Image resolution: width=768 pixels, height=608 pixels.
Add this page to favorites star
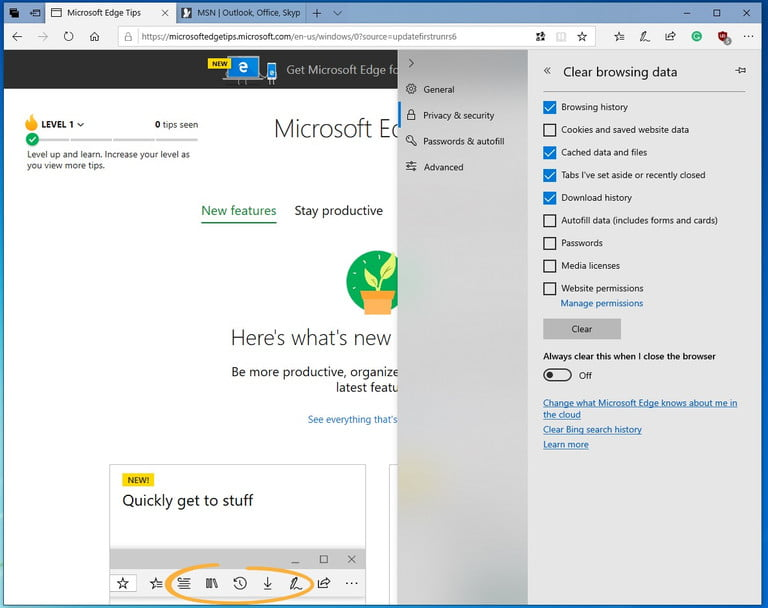click(582, 36)
